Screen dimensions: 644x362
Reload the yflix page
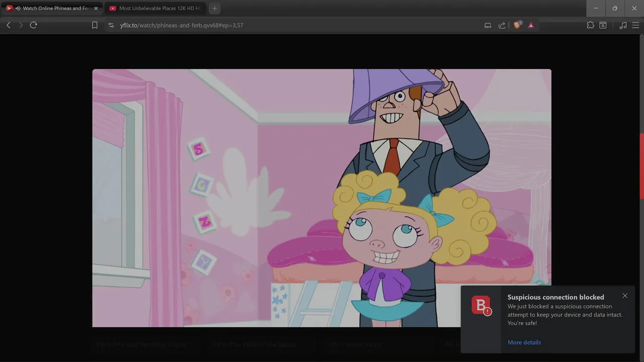pos(33,25)
